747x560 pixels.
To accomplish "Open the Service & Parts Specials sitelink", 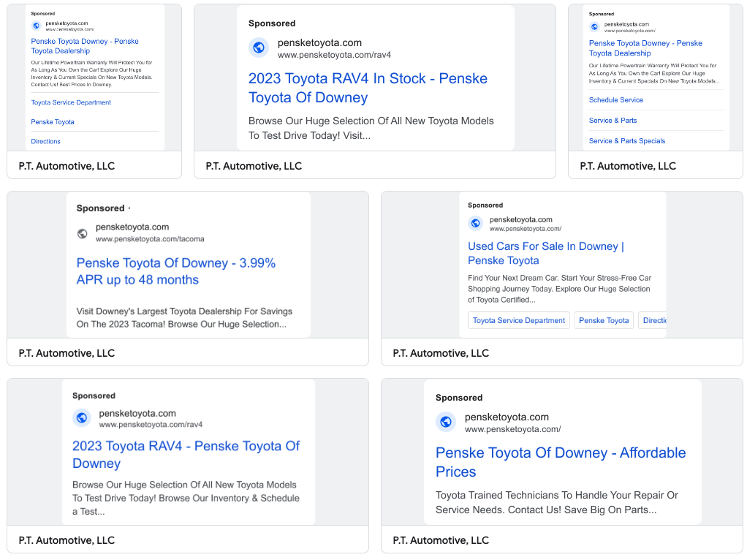I will [627, 141].
